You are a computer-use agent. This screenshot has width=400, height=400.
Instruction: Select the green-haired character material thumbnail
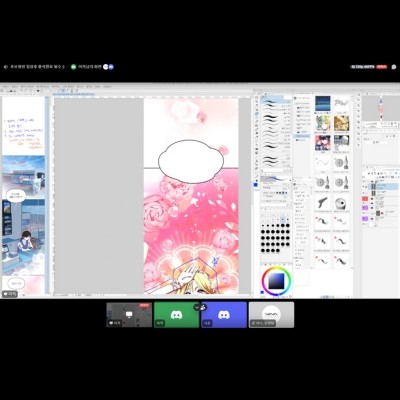tap(323, 123)
